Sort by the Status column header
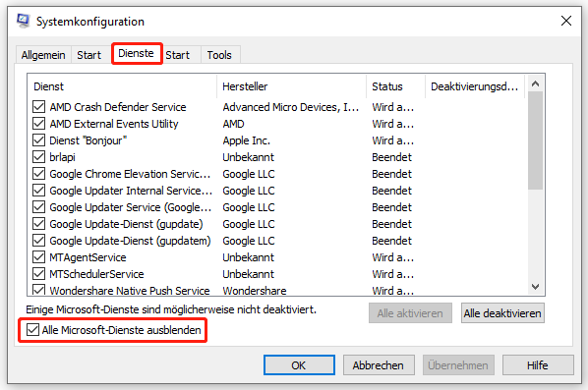The image size is (588, 390). (x=395, y=86)
